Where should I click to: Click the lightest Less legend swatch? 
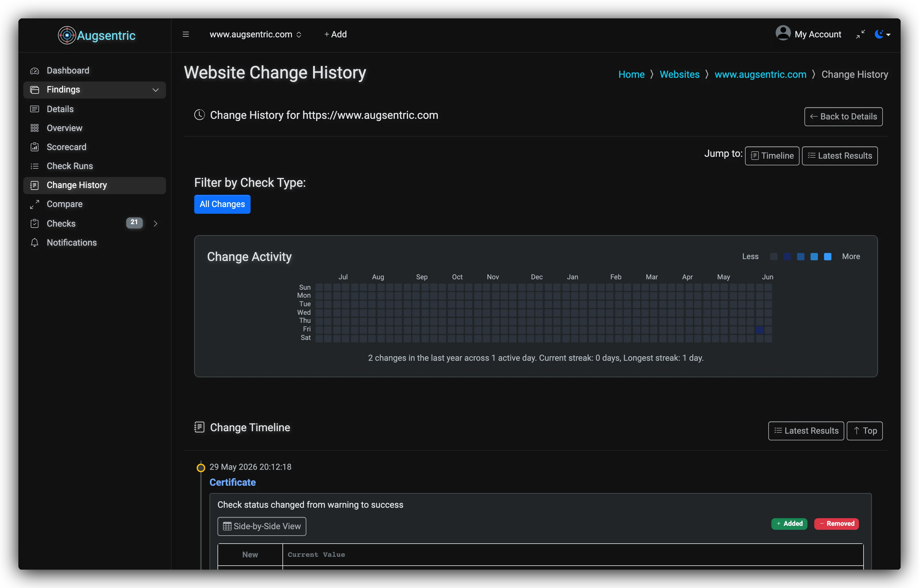tap(773, 257)
